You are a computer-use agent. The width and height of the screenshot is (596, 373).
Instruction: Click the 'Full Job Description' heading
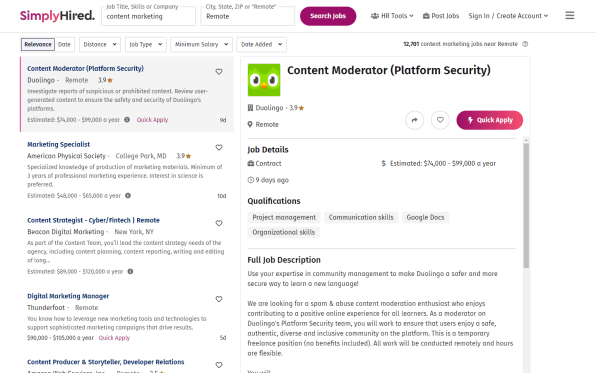click(284, 260)
